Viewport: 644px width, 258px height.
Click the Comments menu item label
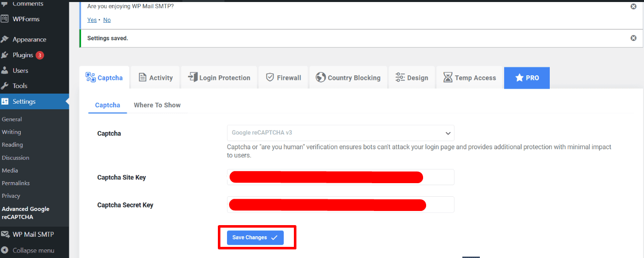(28, 4)
